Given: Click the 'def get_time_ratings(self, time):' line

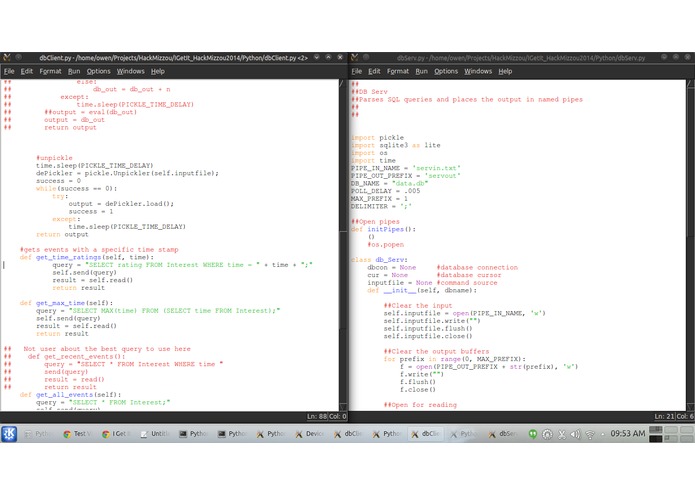Looking at the screenshot, I should (87, 257).
